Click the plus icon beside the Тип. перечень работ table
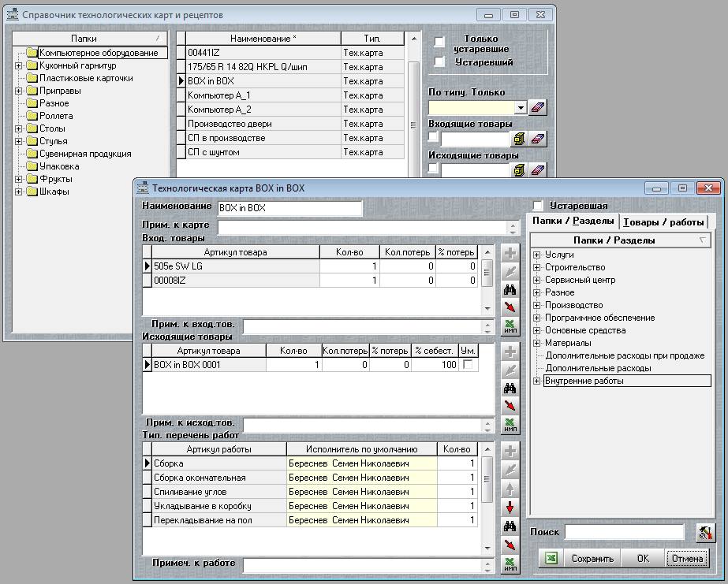Screen dimensions: 728x584 click(510, 451)
